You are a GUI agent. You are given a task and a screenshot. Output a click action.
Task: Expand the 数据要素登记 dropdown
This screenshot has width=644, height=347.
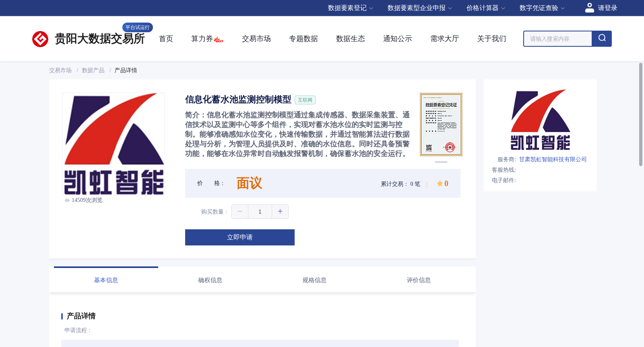click(x=351, y=8)
